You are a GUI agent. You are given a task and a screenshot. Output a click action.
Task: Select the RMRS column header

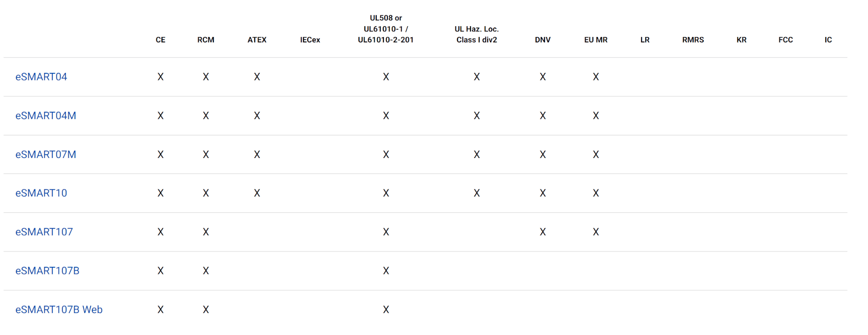[693, 40]
